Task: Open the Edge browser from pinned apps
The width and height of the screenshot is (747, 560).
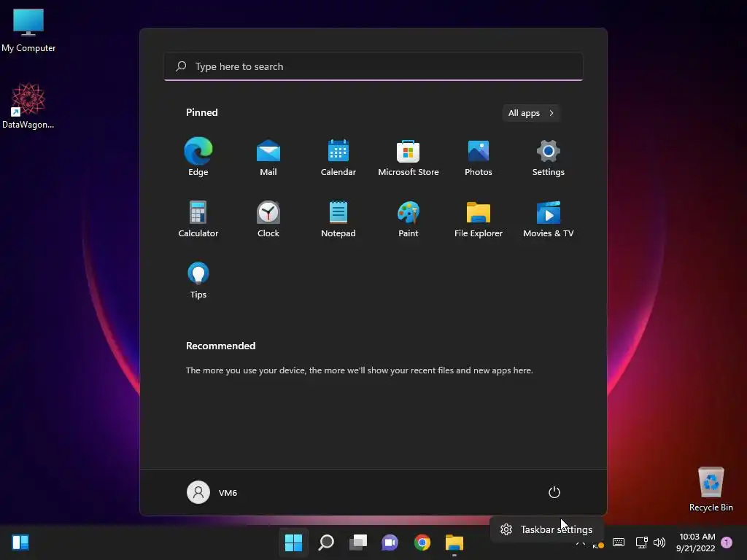Action: 198,157
